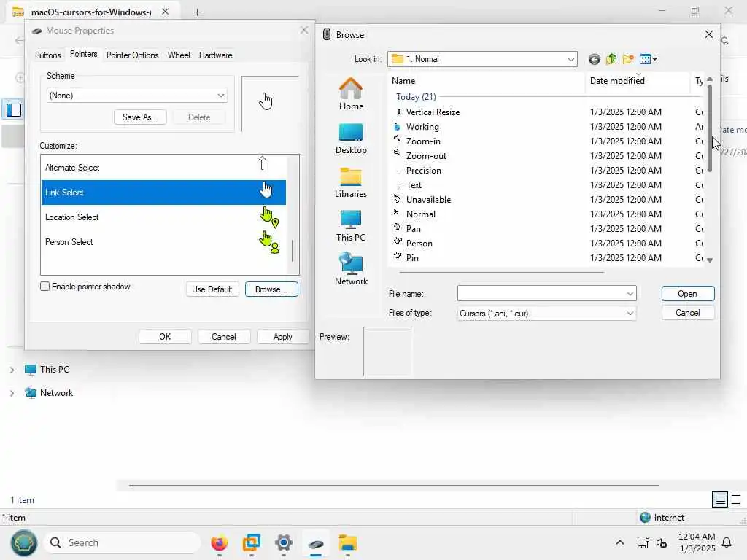Go back to last folder visited
The height and width of the screenshot is (560, 747).
594,60
